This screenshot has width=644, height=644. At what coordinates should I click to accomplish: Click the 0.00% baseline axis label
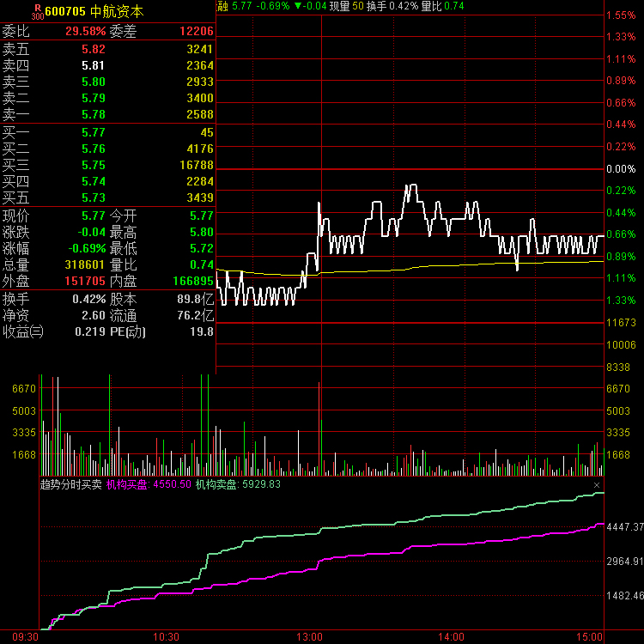point(621,169)
